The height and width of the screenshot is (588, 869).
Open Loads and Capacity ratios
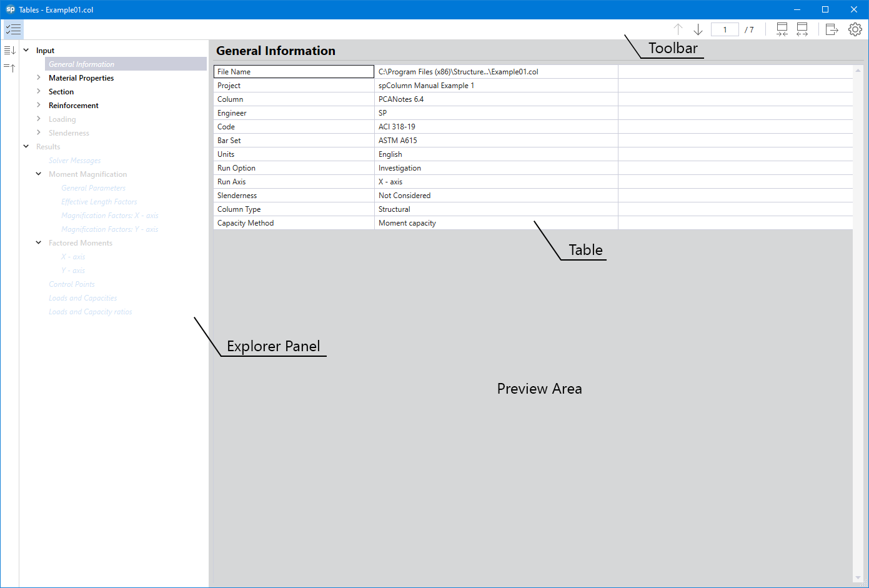coord(90,311)
